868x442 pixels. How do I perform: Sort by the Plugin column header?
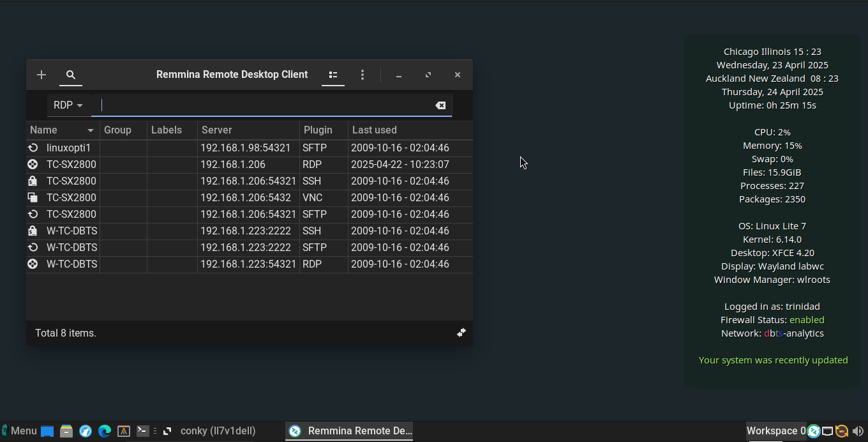(x=324, y=130)
